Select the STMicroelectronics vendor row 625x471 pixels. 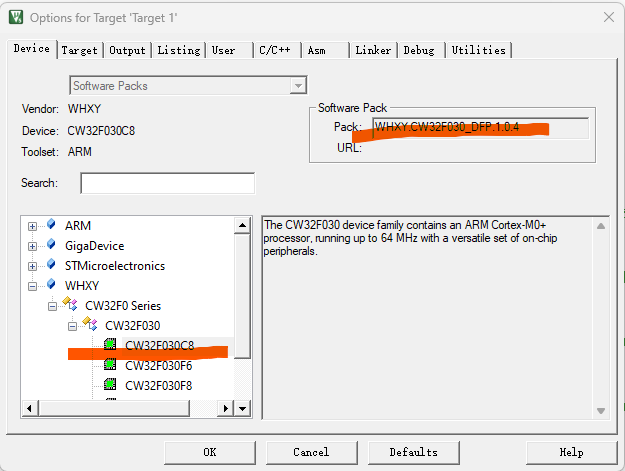pos(115,266)
